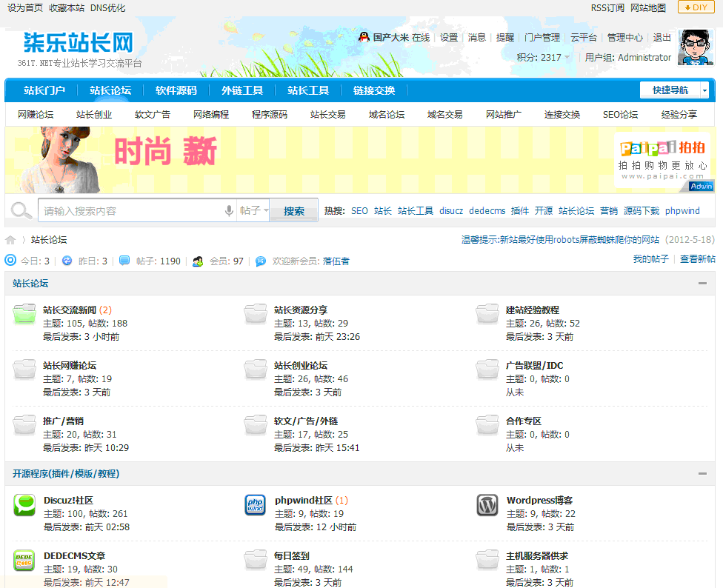The height and width of the screenshot is (588, 723).
Task: Open the 快捷导航 quick navigation dropdown
Action: [674, 90]
